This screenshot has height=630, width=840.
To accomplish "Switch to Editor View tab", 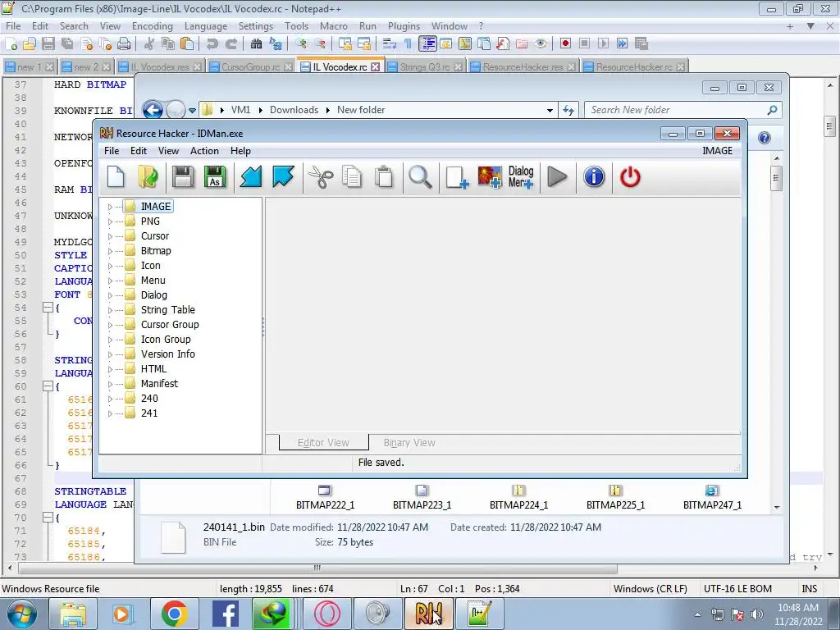I will [x=323, y=442].
